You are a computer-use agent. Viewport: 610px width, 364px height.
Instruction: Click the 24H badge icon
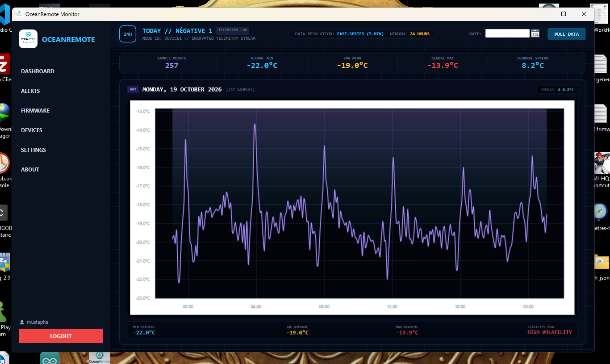tap(128, 34)
